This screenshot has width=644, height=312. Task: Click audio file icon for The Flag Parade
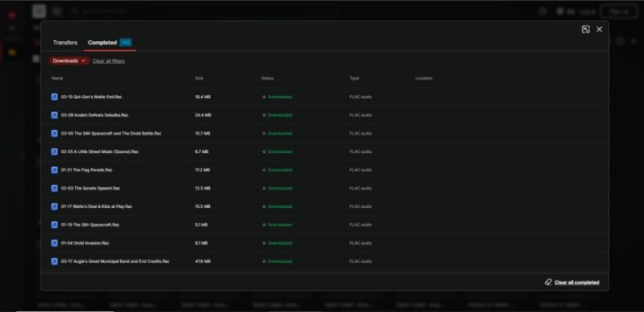pyautogui.click(x=54, y=170)
